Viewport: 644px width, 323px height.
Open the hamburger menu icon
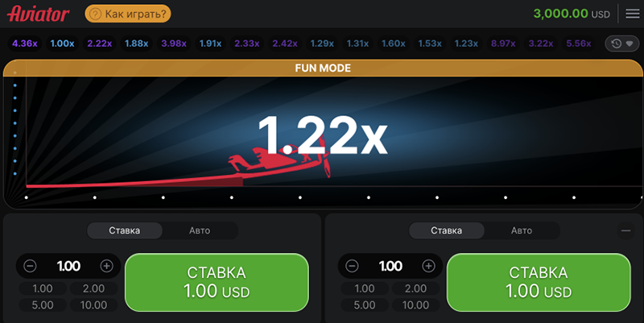633,14
